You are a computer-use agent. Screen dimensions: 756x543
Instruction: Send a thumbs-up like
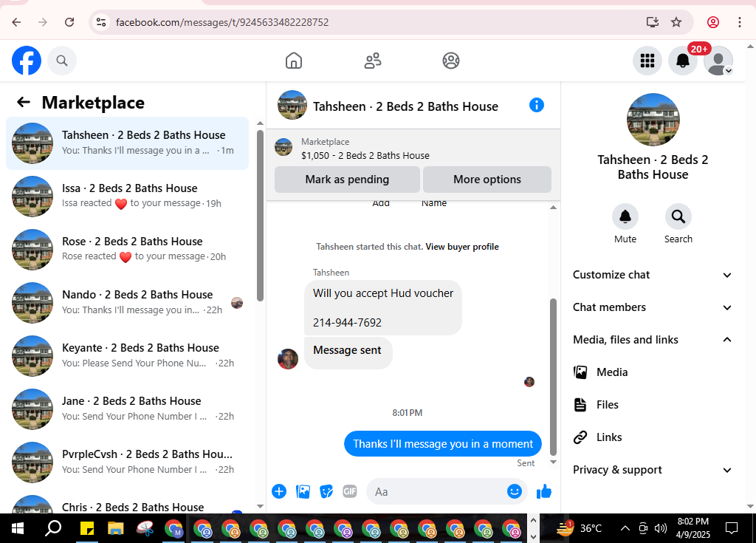(544, 491)
